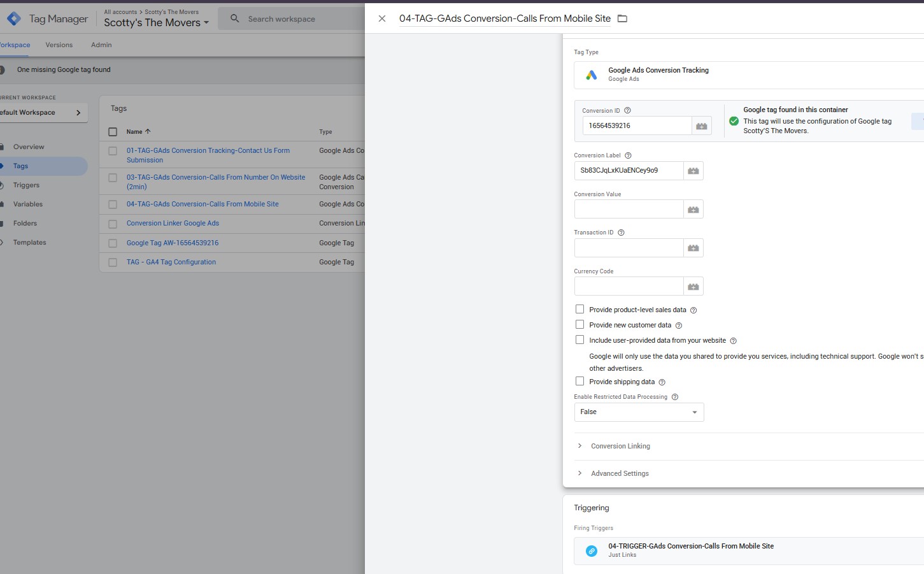The height and width of the screenshot is (574, 924).
Task: Open help for shipping data option
Action: [x=662, y=382]
